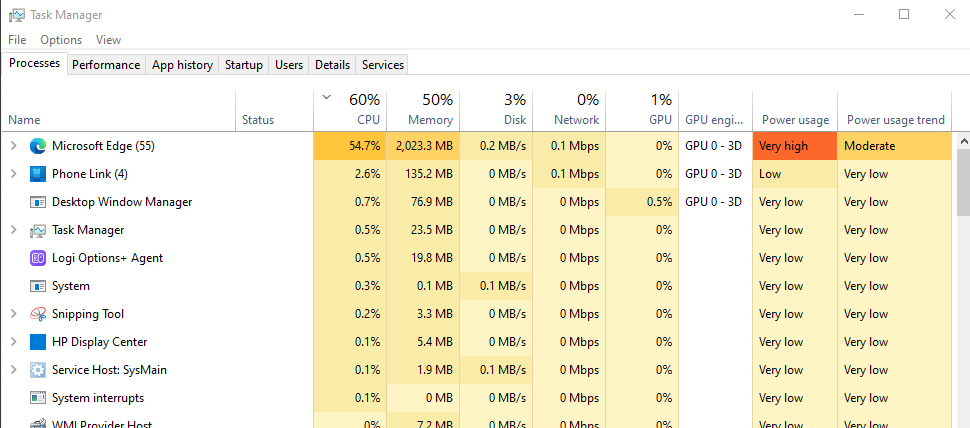The height and width of the screenshot is (428, 970).
Task: Click the 0.5% GPU value
Action: 642,202
